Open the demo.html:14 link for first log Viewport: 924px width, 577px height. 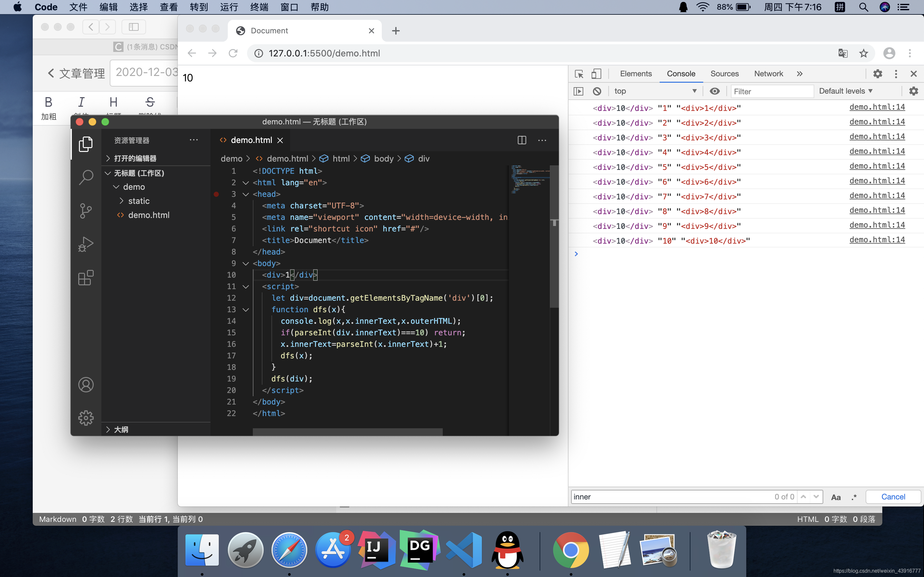click(877, 107)
